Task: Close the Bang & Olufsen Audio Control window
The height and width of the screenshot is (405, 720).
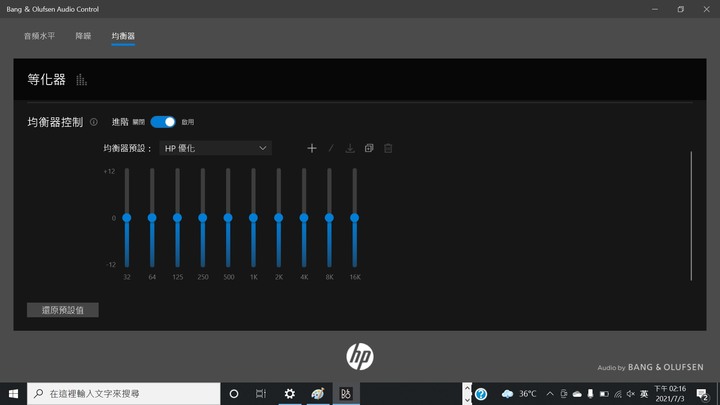Action: click(706, 9)
